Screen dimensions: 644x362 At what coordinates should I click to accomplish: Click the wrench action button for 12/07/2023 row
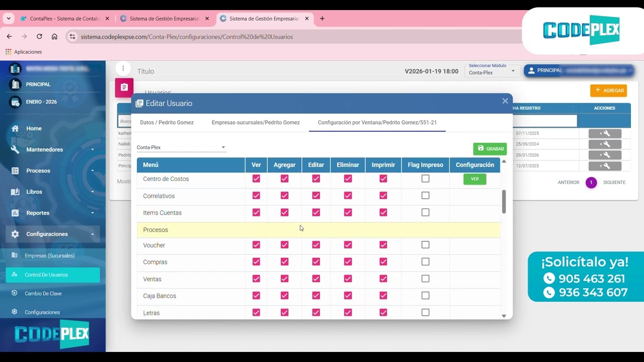[605, 166]
